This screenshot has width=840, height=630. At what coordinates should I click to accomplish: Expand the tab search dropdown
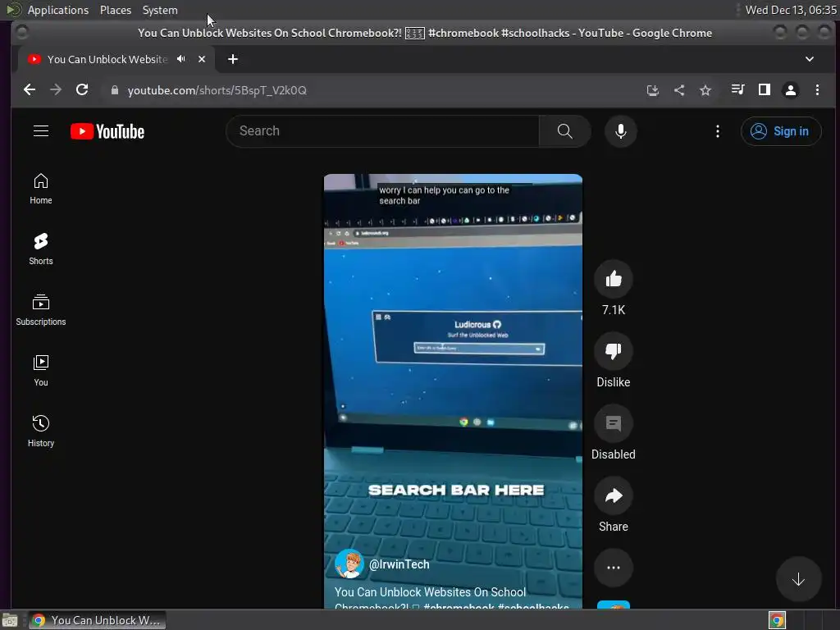(810, 59)
